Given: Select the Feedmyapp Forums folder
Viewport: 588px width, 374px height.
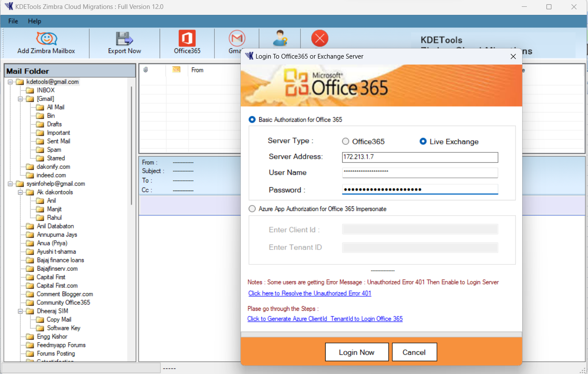Looking at the screenshot, I should tap(61, 345).
